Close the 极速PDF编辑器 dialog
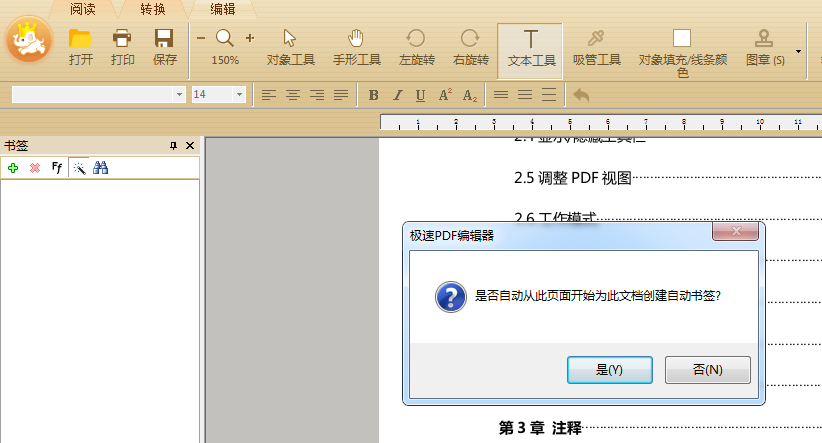This screenshot has width=822, height=443. click(x=736, y=231)
